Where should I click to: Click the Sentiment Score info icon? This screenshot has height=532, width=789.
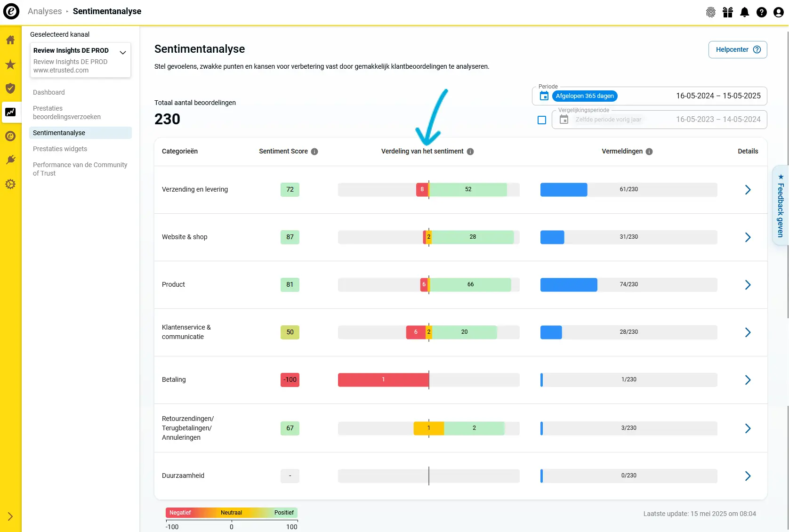click(x=314, y=152)
